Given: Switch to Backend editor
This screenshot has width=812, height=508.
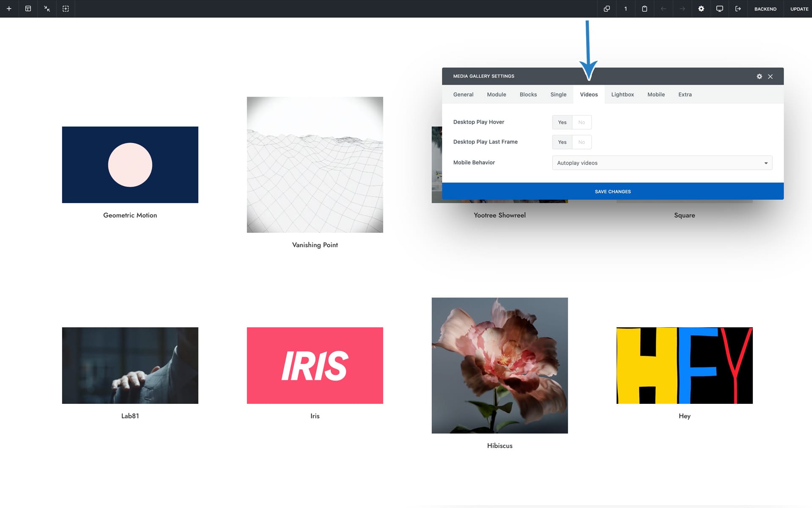Looking at the screenshot, I should tap(765, 9).
